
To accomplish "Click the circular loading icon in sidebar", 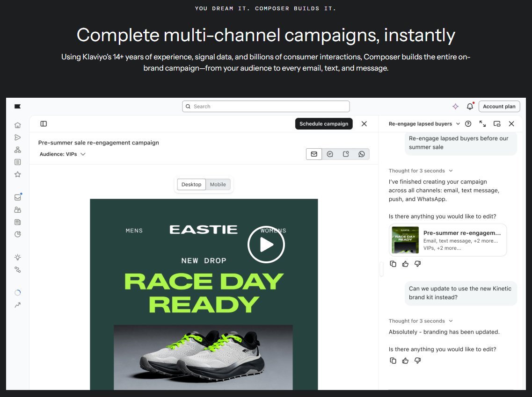I will [18, 293].
